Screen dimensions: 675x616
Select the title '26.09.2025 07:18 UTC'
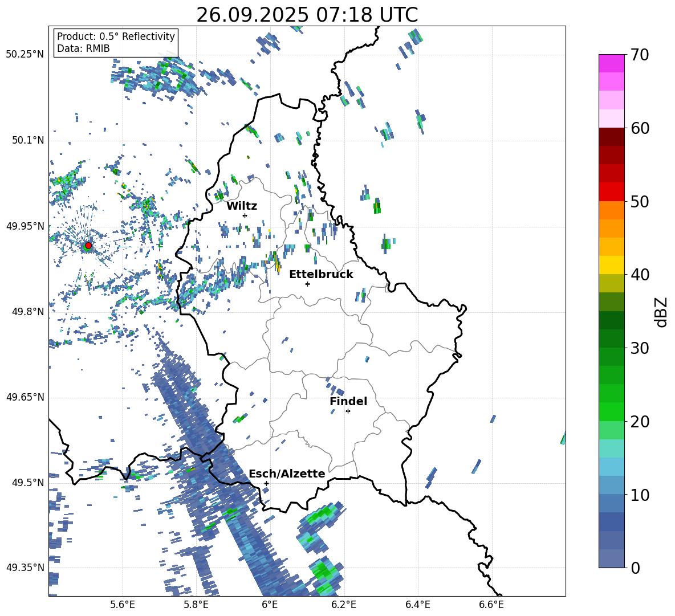[x=307, y=15]
